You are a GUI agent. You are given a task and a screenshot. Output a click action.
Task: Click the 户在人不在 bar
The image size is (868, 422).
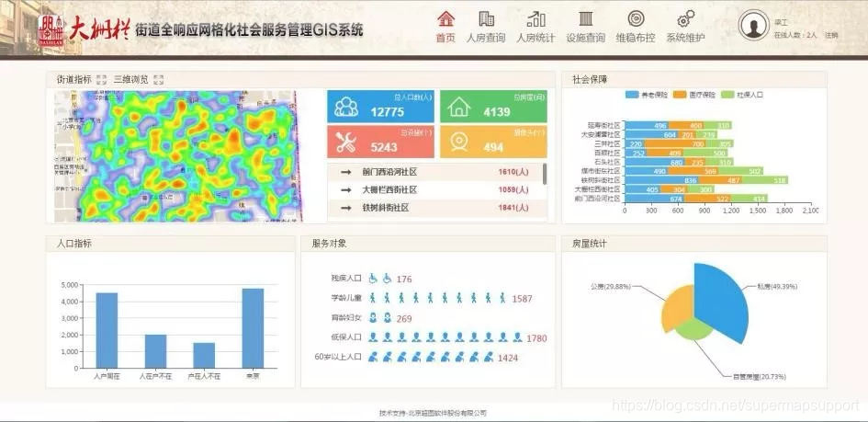coord(204,356)
